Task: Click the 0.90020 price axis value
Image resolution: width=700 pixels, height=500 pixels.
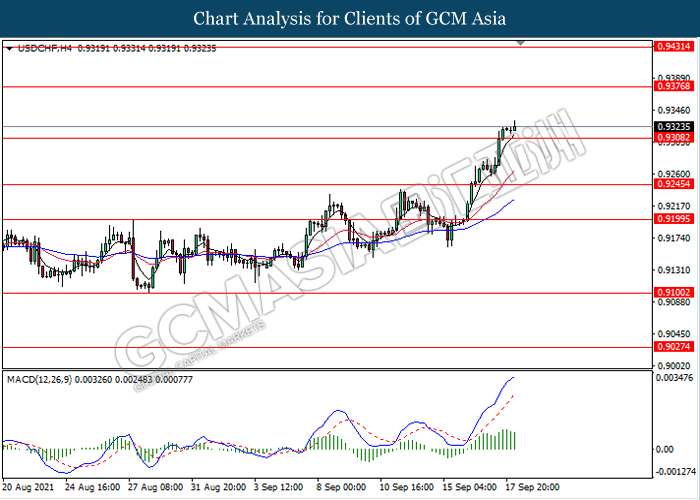Action: tap(674, 366)
